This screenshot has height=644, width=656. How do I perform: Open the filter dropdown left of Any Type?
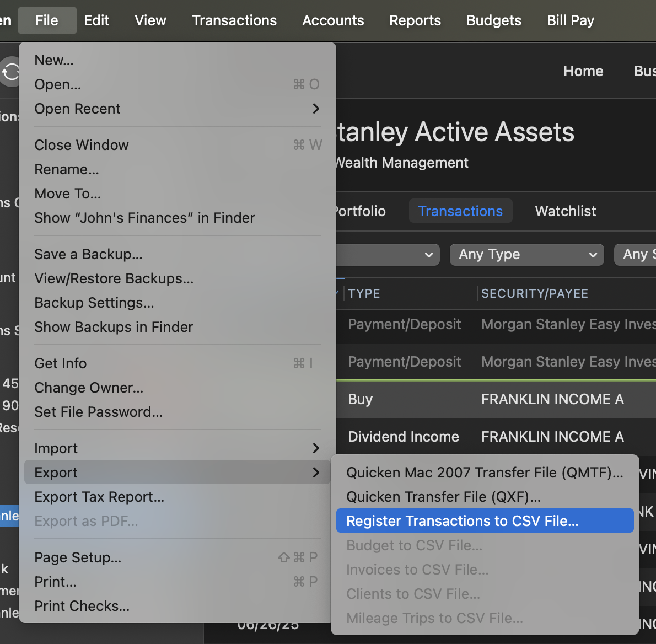[x=388, y=254]
